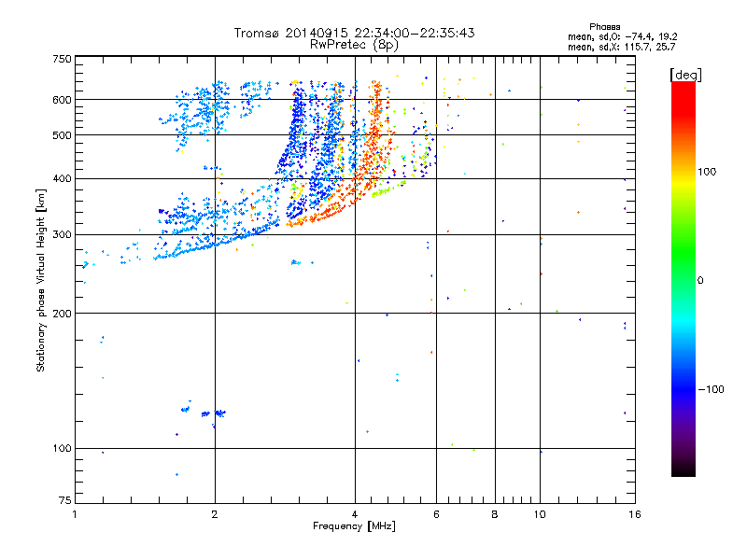The image size is (747, 560).
Task: Click the x-axis '2' tick label
Action: point(215,514)
